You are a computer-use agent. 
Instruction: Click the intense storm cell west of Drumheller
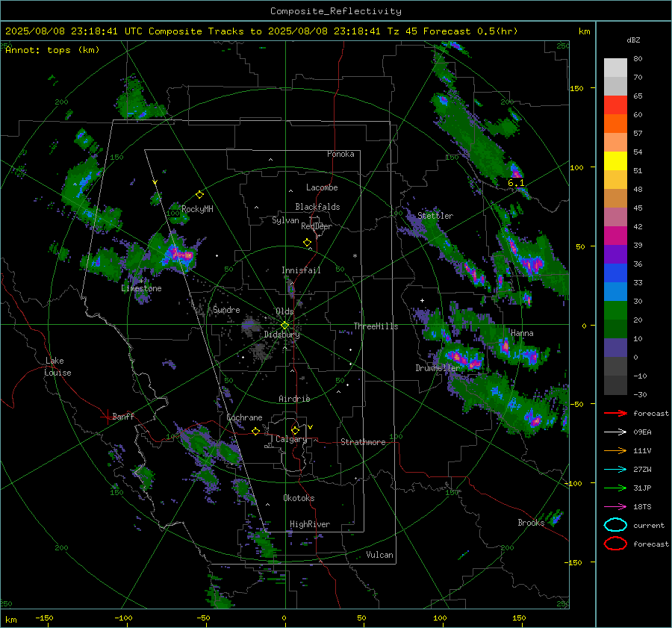pos(464,358)
